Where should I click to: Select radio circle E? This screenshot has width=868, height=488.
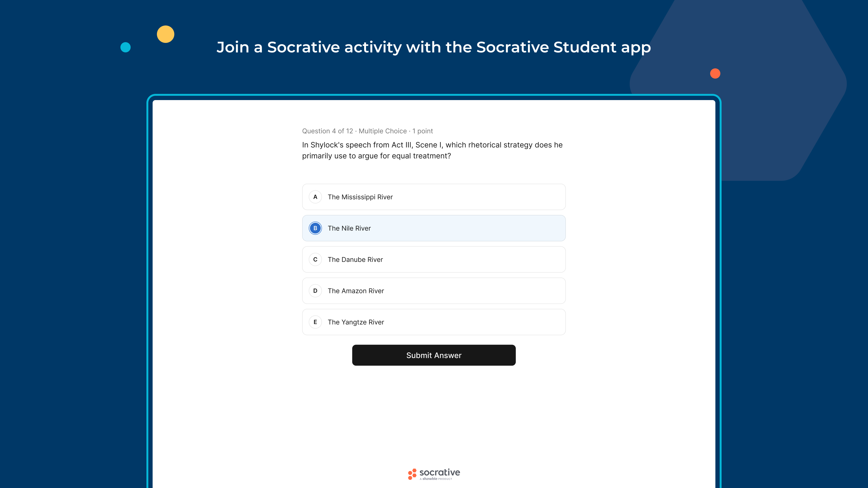click(315, 322)
